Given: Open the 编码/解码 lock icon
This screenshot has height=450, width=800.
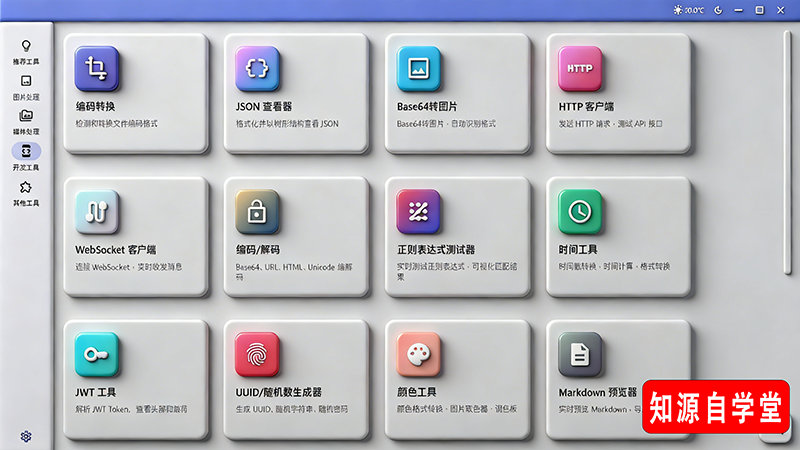Looking at the screenshot, I should click(x=257, y=212).
